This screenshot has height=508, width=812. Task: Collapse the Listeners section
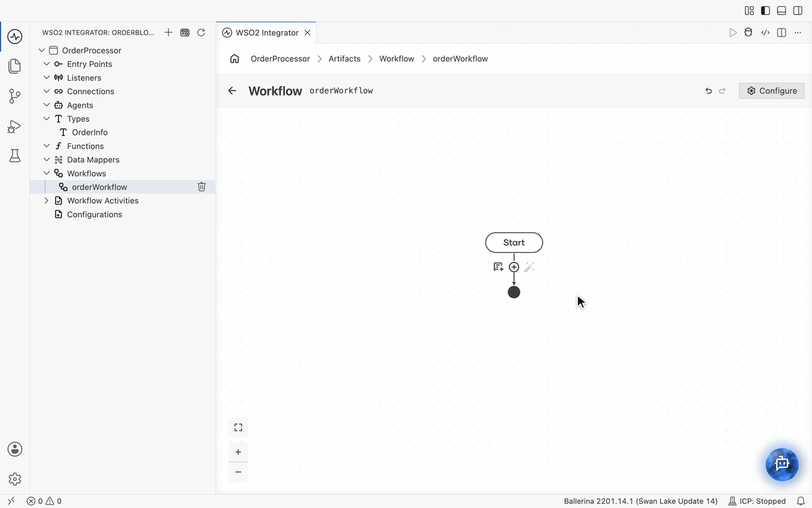pyautogui.click(x=47, y=78)
